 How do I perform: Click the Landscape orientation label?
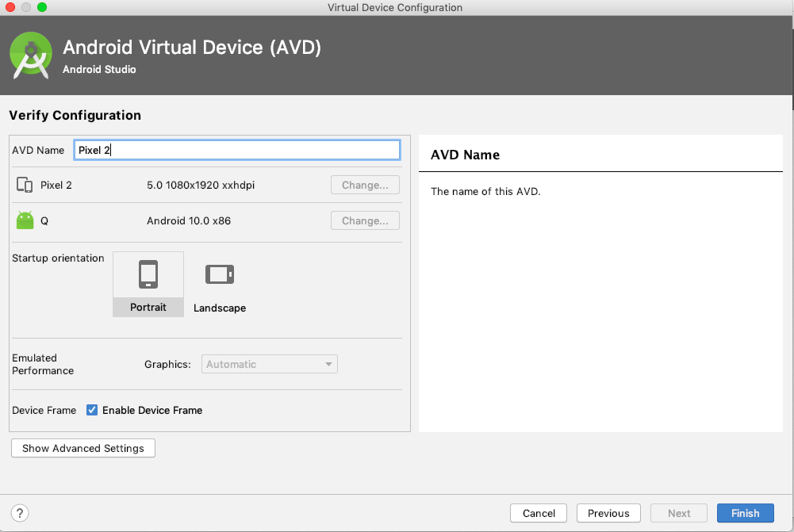tap(219, 308)
